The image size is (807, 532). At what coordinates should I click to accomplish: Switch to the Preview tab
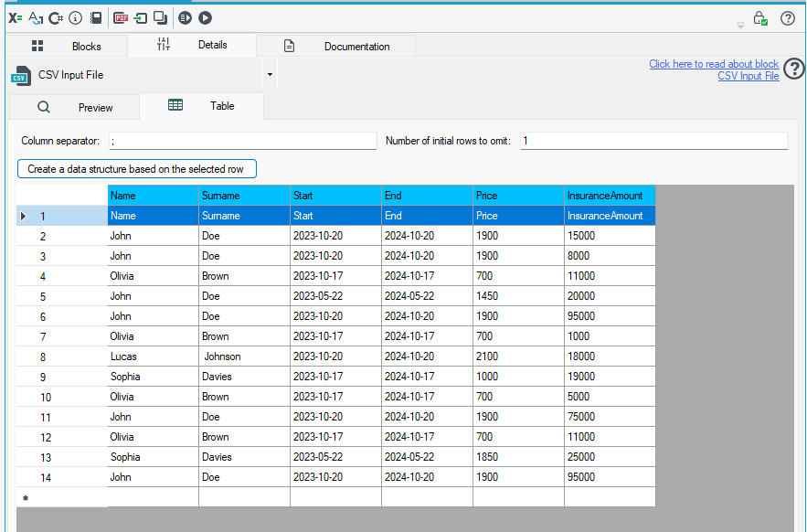[x=75, y=107]
